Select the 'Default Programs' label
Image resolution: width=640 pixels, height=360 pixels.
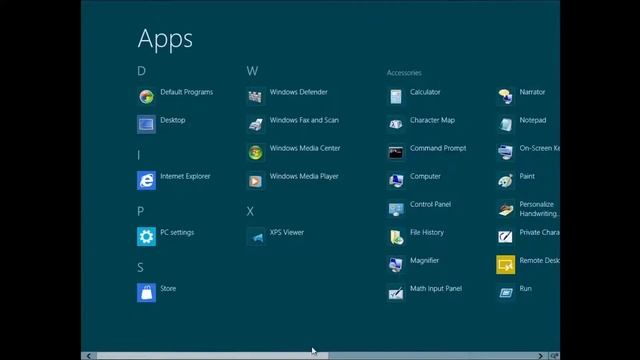(x=187, y=92)
